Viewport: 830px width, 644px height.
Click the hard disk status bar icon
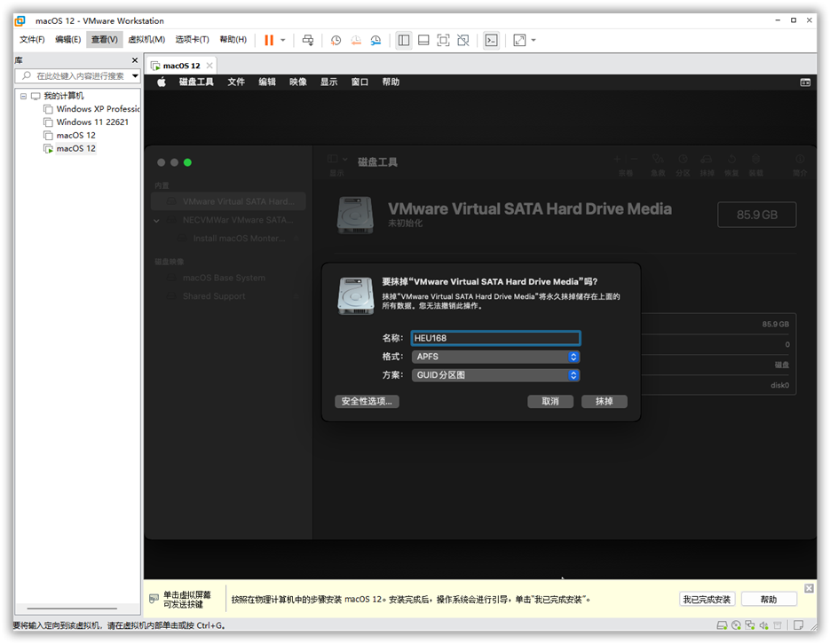[x=722, y=625]
